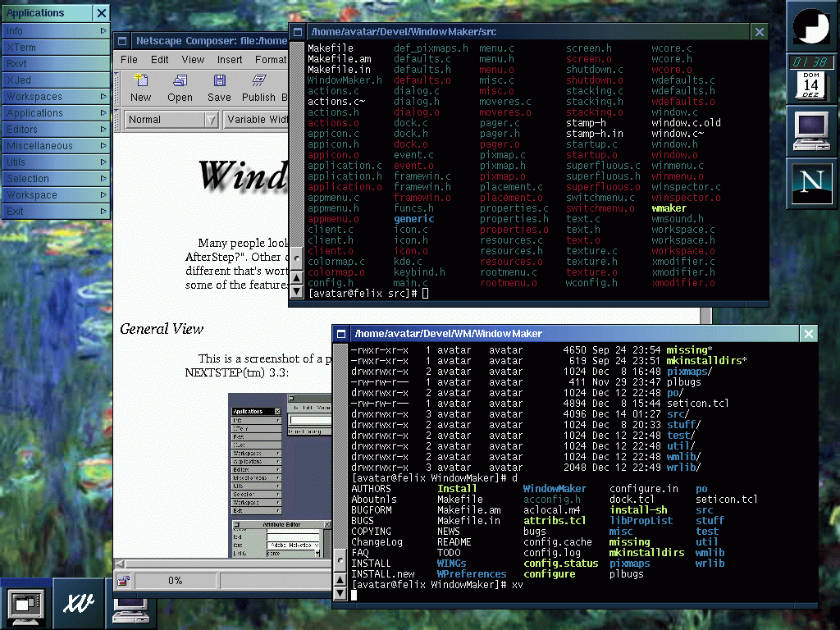Open the Variable Width font dropdown
The image size is (840, 630).
pyautogui.click(x=256, y=120)
